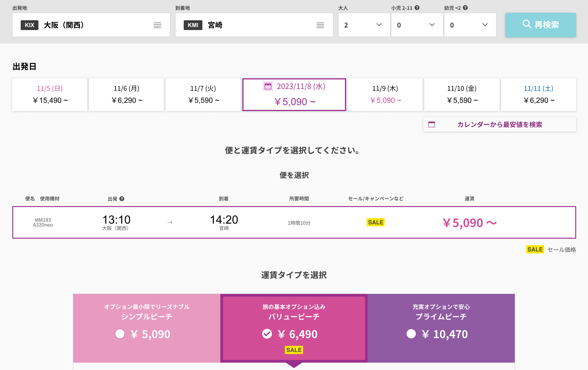Open the 大人 passenger count dropdown

click(364, 25)
